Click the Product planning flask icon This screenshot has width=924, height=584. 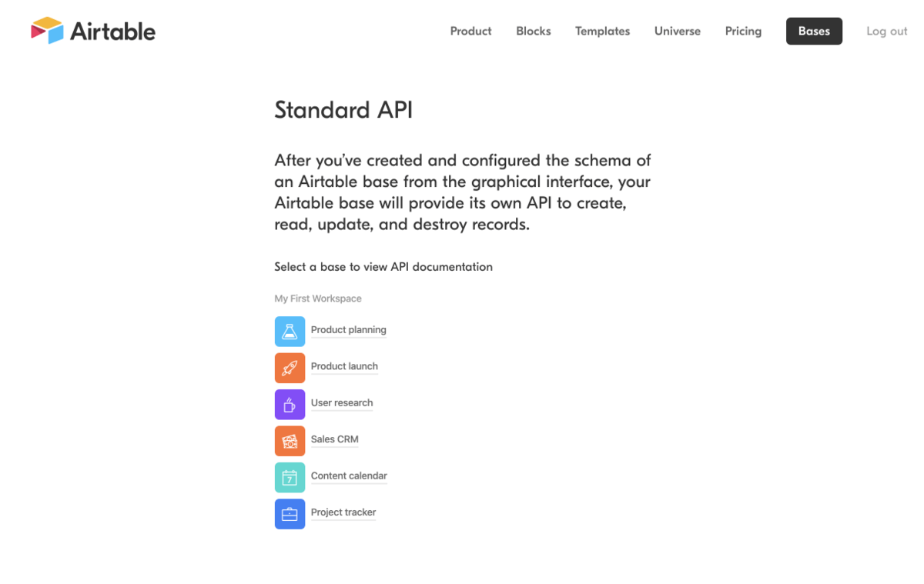click(x=290, y=332)
